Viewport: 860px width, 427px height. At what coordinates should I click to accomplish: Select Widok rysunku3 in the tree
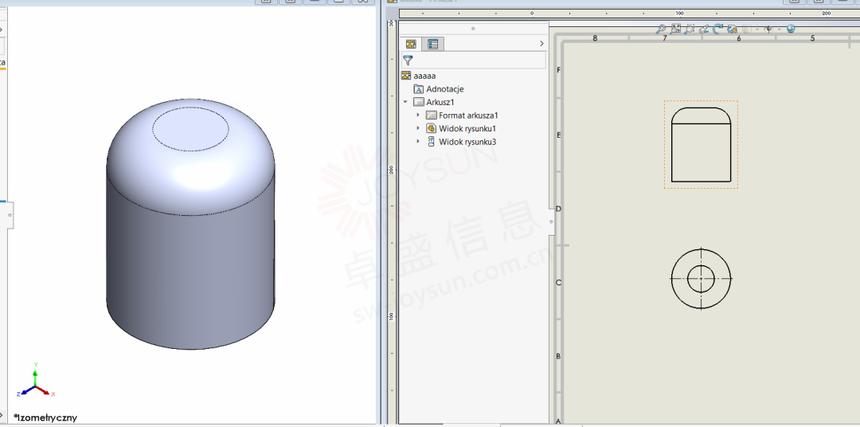pyautogui.click(x=467, y=141)
